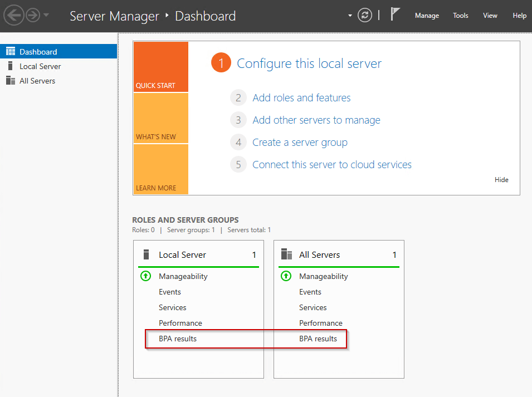The image size is (532, 397).
Task: Click the Server Manager breadcrumb title
Action: click(114, 16)
